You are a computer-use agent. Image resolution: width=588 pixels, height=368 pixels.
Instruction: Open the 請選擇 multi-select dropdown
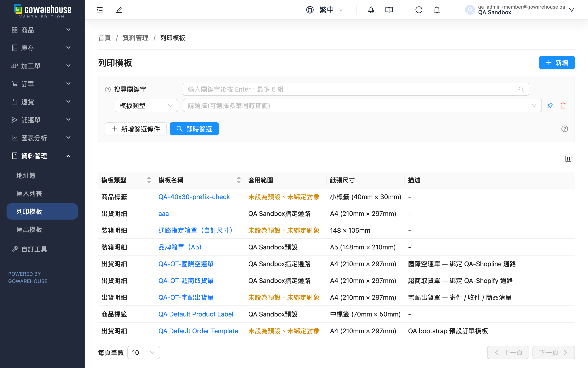[x=362, y=106]
